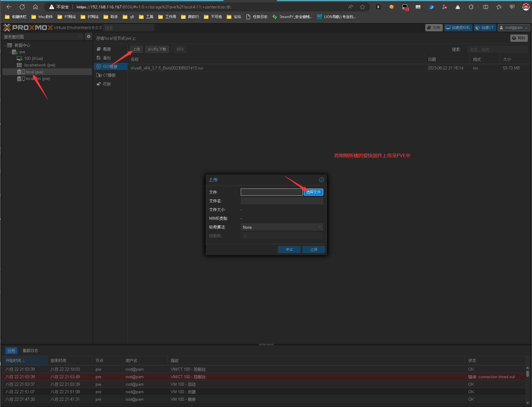
Task: Click the gear settings icon in server view
Action: [88, 36]
